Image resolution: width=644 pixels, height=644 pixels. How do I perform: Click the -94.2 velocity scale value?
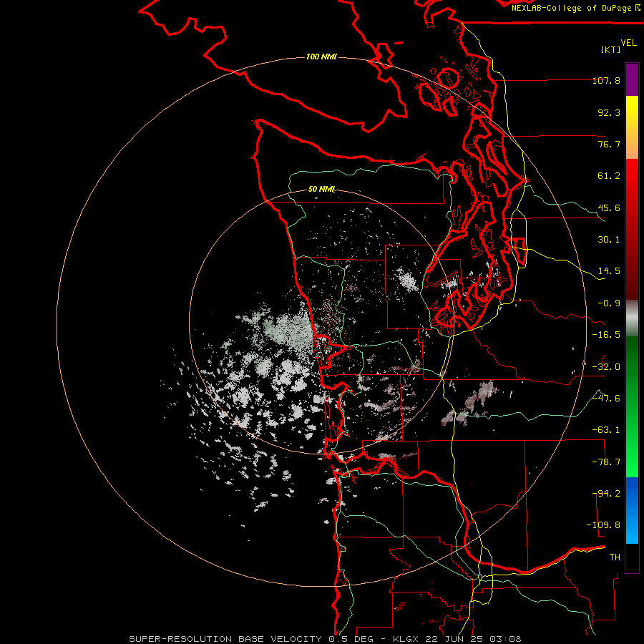tap(606, 494)
